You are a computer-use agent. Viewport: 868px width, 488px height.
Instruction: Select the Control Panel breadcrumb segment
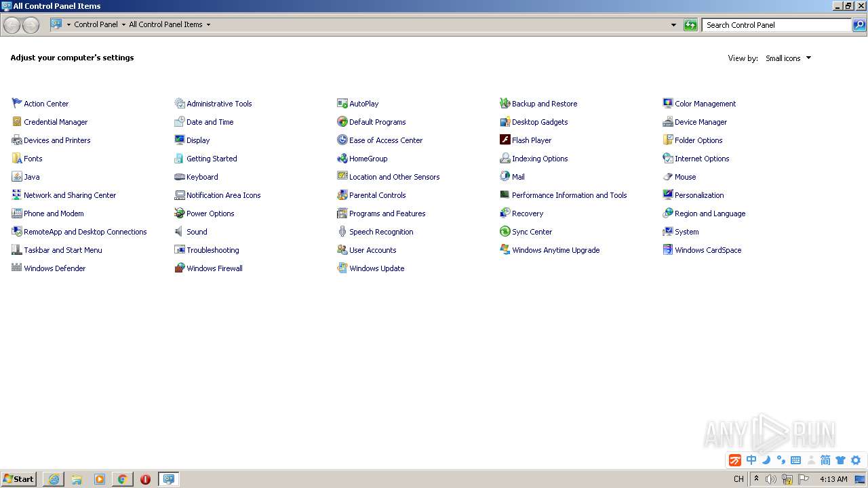point(96,24)
